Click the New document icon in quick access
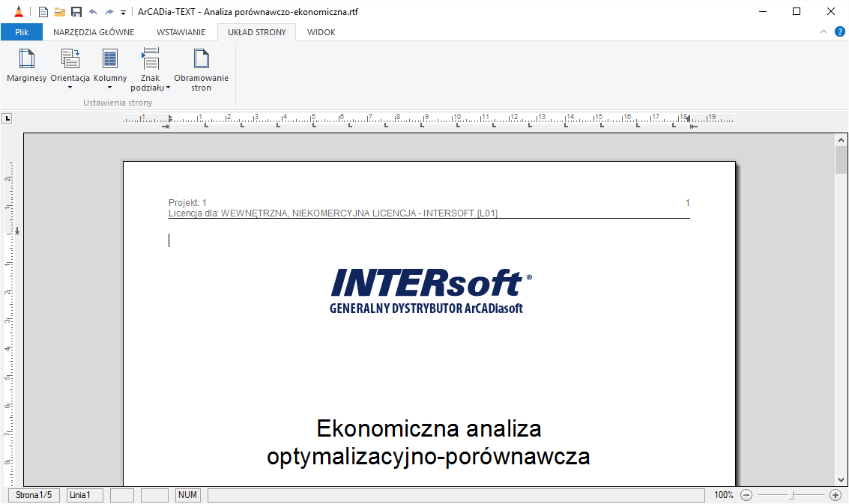 43,12
